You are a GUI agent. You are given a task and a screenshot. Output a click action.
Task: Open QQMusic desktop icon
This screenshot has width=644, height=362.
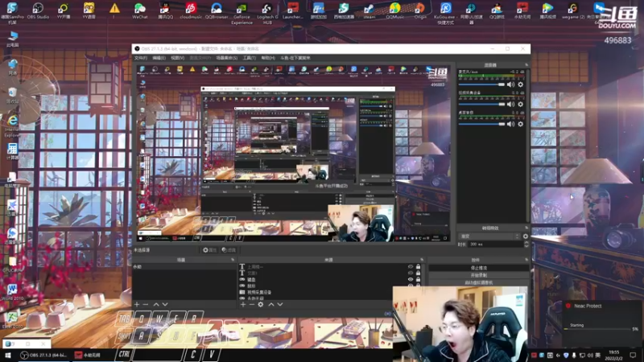click(x=394, y=10)
